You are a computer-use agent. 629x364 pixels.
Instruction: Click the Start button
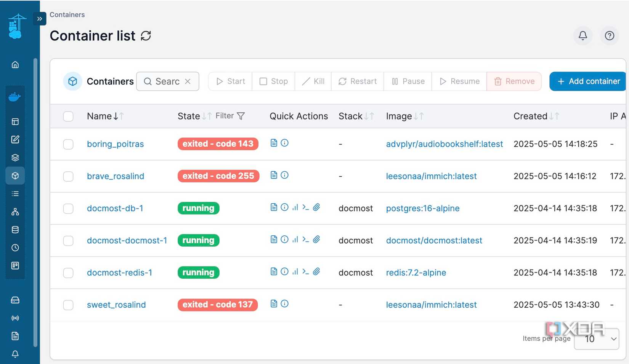[x=230, y=81]
